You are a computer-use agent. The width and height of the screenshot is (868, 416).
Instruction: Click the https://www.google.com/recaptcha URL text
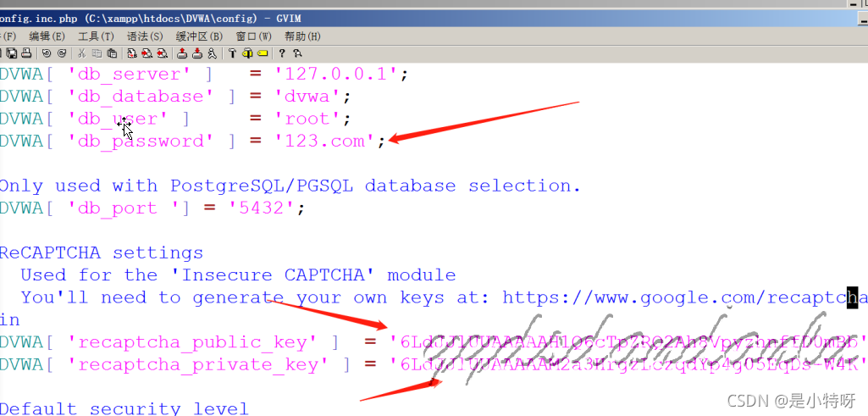685,297
